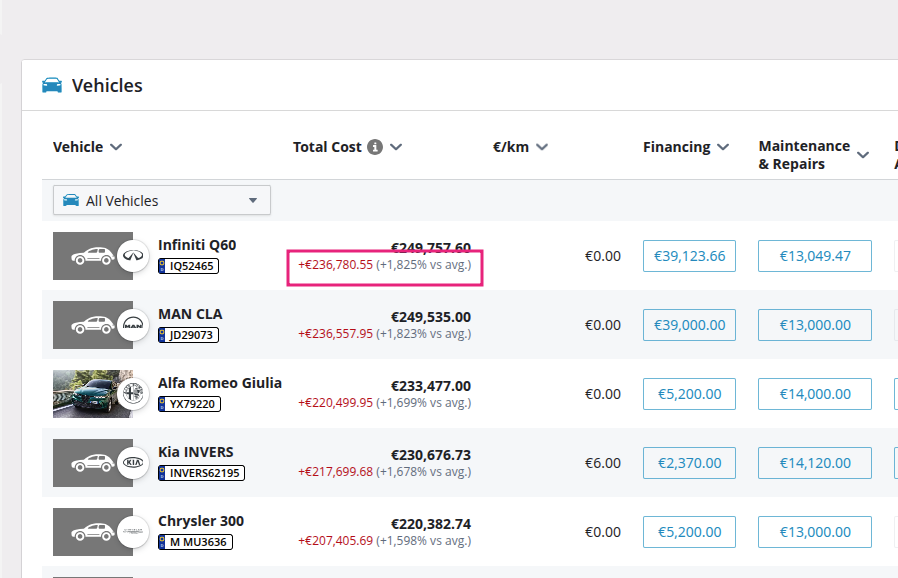Open MAN CLA maintenance €13,000.00
Image resolution: width=898 pixels, height=578 pixels.
click(815, 325)
